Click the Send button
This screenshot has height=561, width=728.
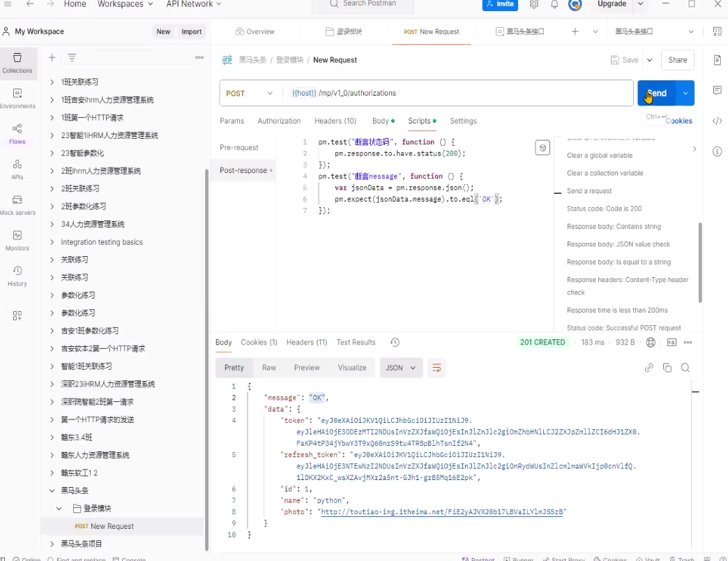[x=657, y=93]
